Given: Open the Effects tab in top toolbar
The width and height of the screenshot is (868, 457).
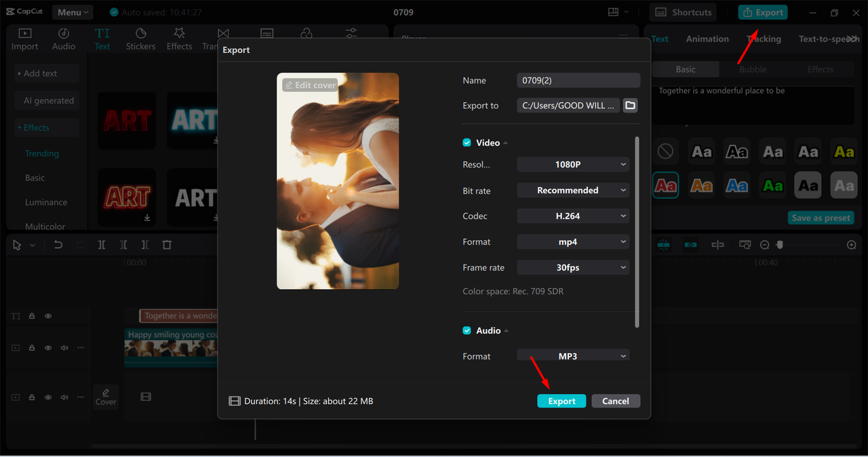Looking at the screenshot, I should pos(179,39).
